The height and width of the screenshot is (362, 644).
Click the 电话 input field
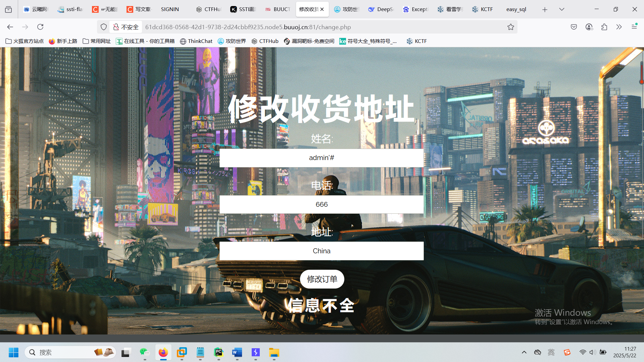pyautogui.click(x=321, y=204)
